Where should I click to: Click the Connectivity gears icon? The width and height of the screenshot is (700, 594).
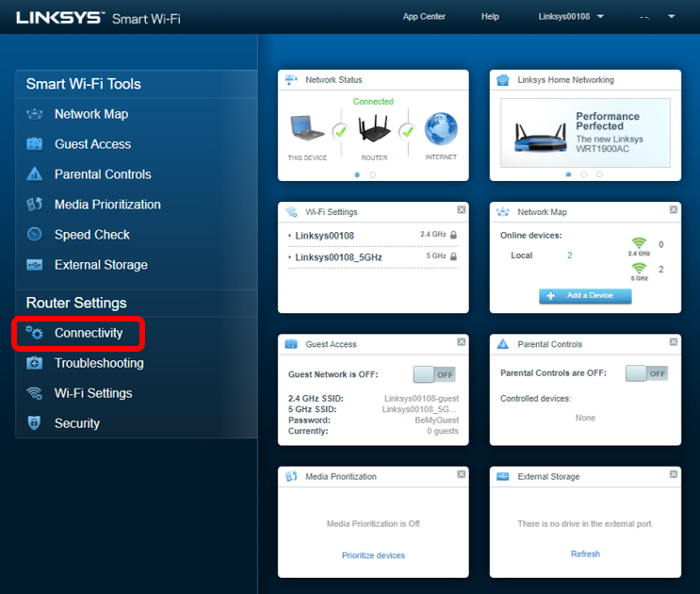[x=34, y=333]
